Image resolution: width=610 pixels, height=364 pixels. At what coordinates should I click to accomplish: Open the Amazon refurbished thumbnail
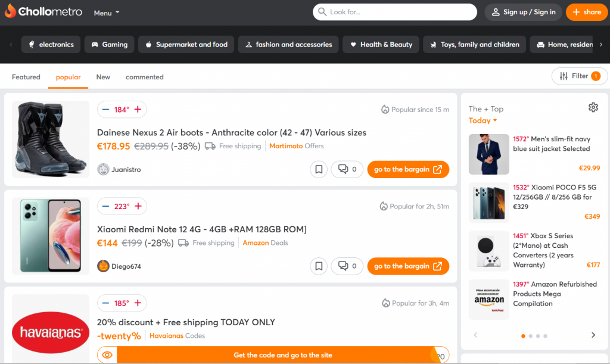coord(489,300)
